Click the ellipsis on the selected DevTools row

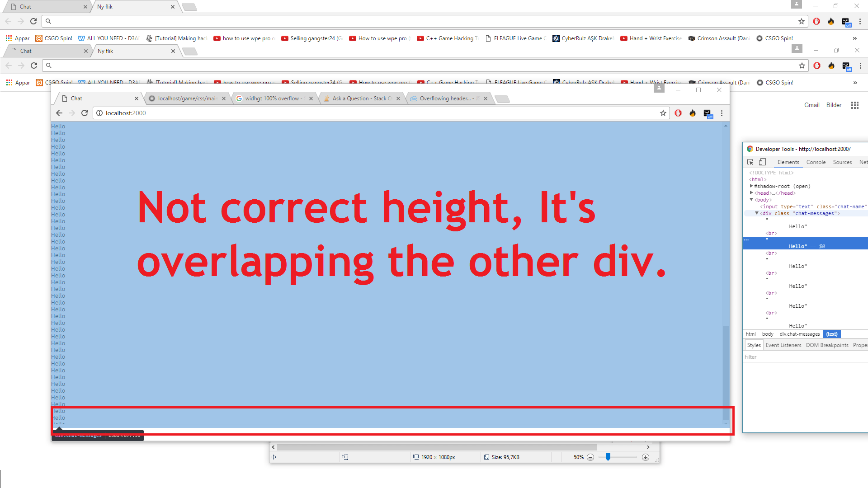746,240
